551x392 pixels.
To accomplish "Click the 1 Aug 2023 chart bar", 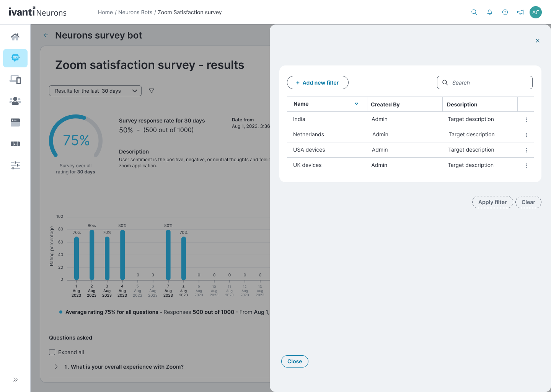I will coord(77,258).
